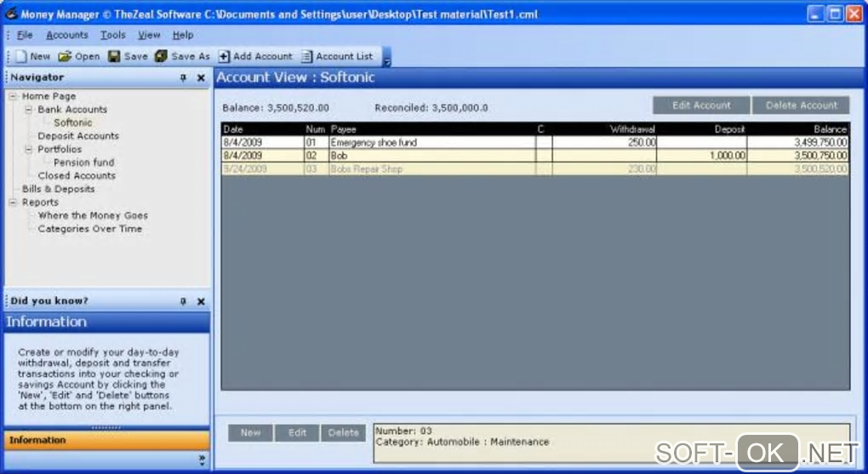The width and height of the screenshot is (868, 474).
Task: Select the Bank Accounts tree item
Action: [72, 109]
